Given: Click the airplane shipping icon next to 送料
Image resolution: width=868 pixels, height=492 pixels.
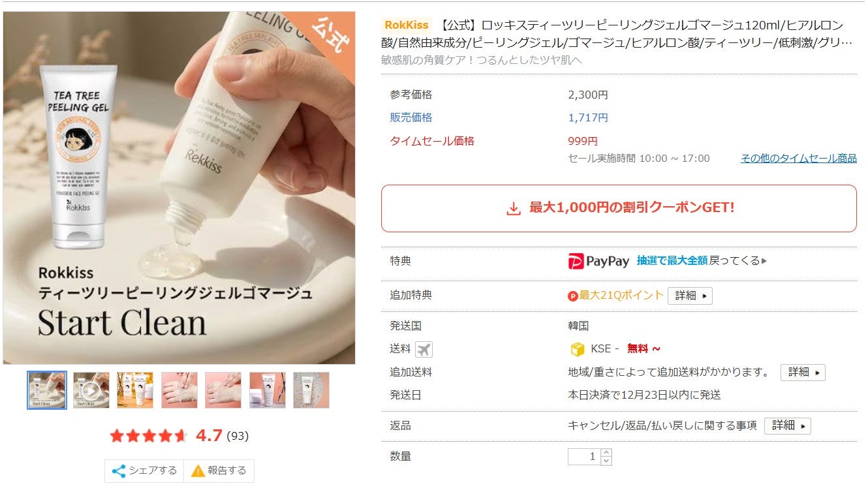Looking at the screenshot, I should 424,349.
